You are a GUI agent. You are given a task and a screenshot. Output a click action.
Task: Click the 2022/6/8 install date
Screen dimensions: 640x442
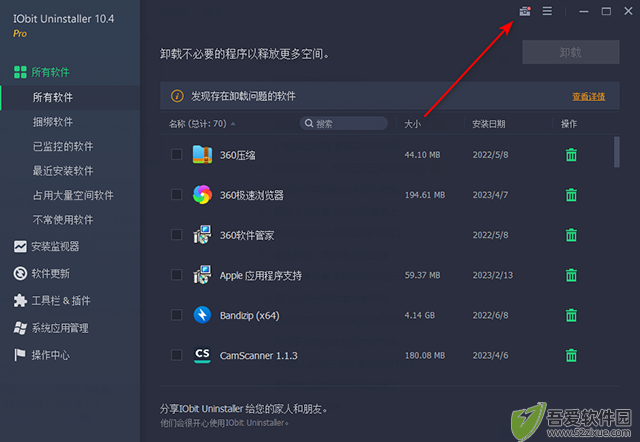coord(490,315)
